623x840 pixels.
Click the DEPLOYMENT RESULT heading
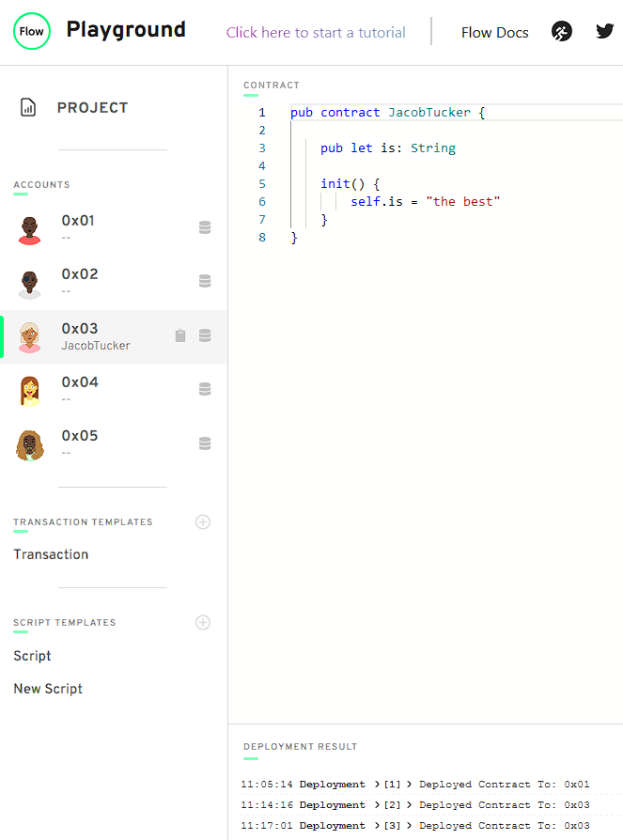pos(300,747)
